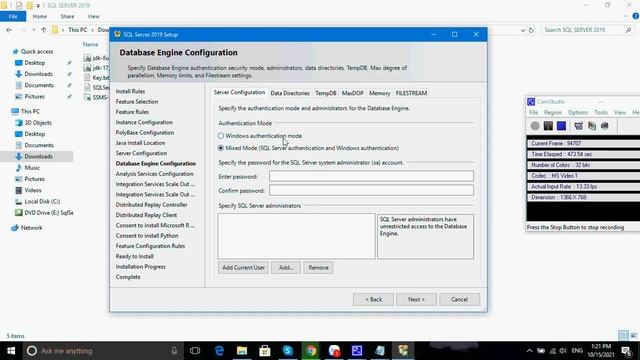Go back with the < Back button
Image resolution: width=640 pixels, height=360 pixels.
(x=373, y=299)
